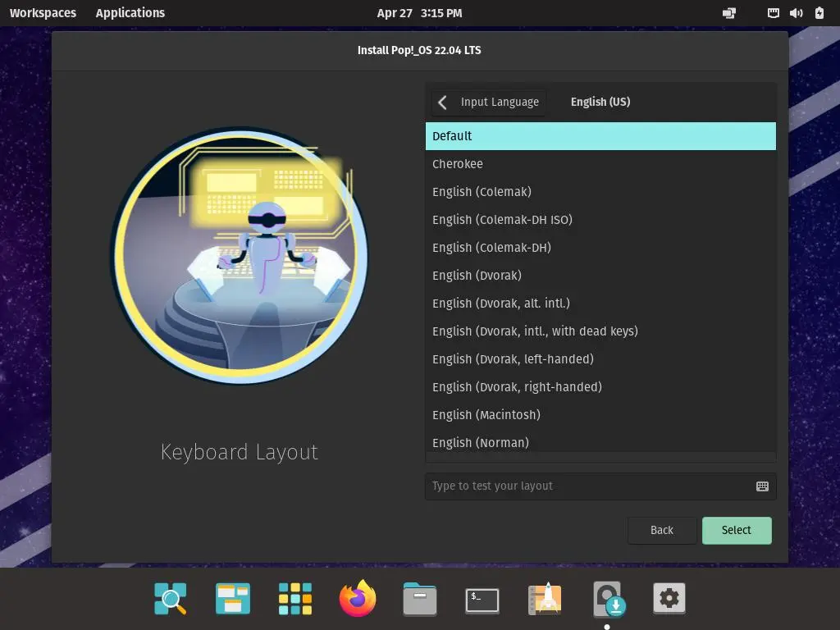Open the window tiling icon in top bar

(728, 13)
